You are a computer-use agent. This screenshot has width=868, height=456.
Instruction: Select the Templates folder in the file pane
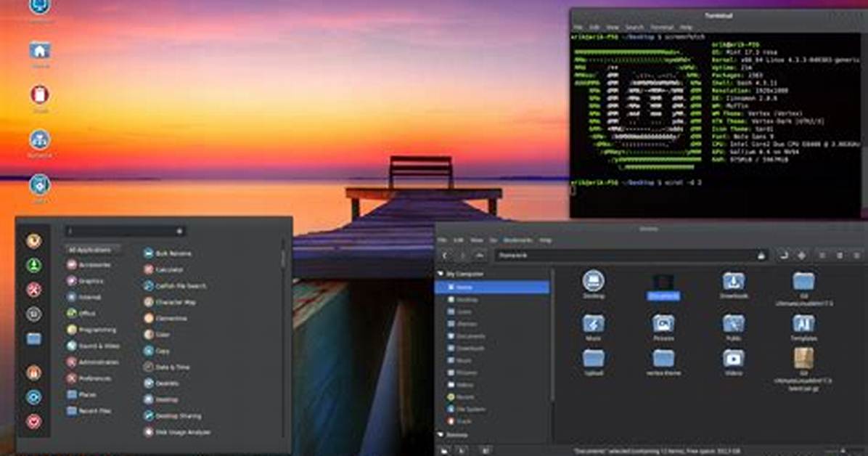click(x=803, y=327)
